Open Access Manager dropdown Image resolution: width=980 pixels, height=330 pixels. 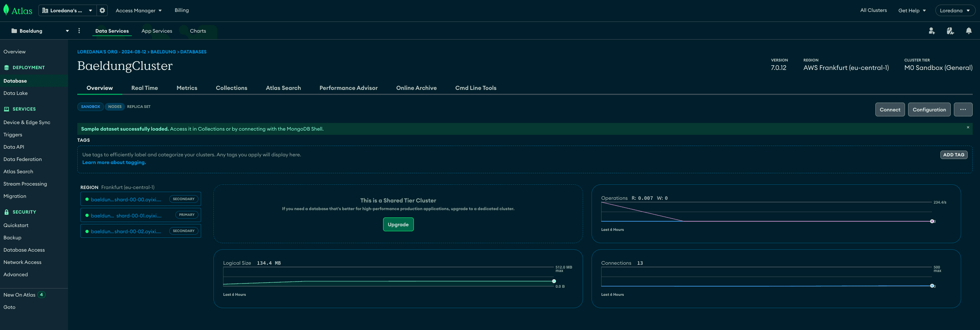138,10
